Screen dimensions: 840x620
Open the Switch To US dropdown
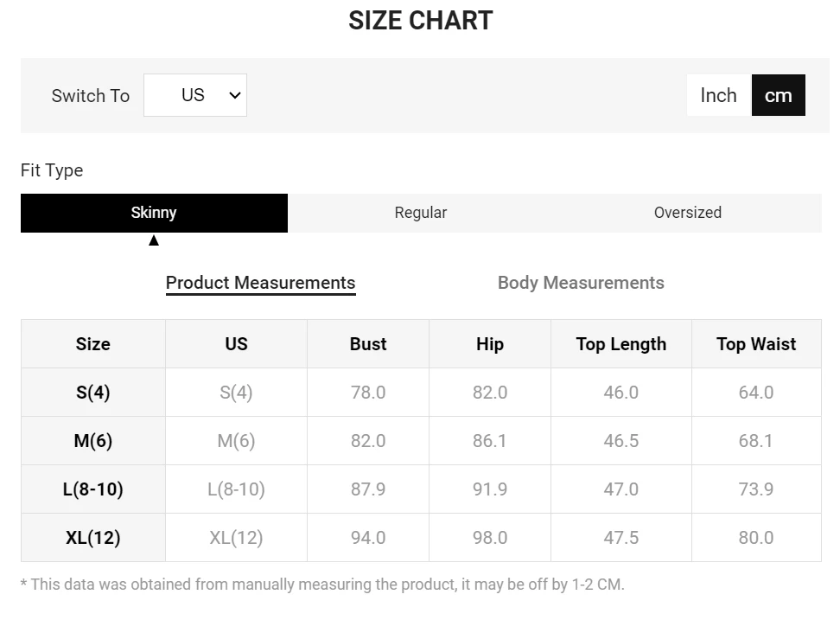tap(194, 95)
